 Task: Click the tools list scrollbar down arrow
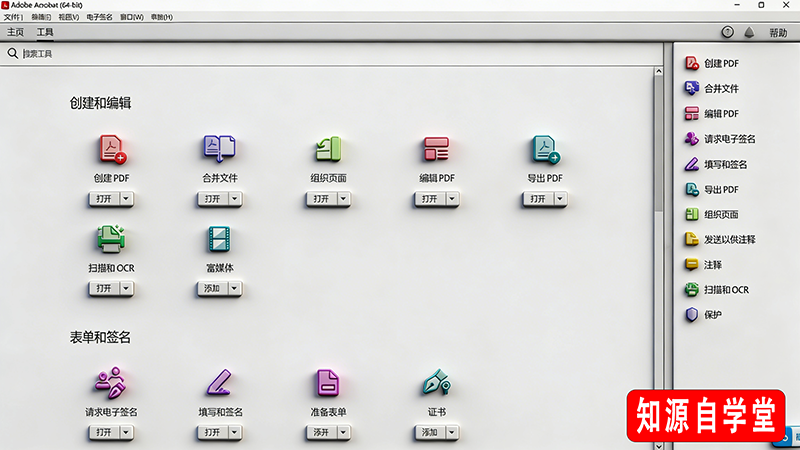(x=659, y=445)
